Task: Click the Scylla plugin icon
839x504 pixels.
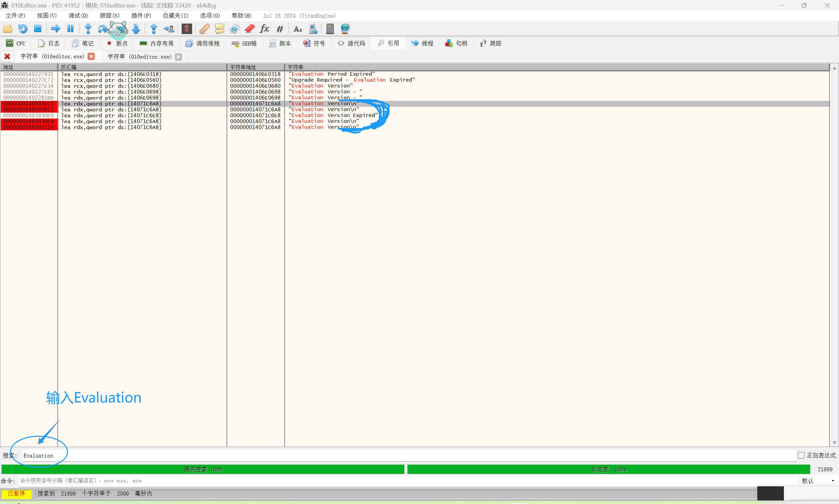Action: (x=187, y=29)
